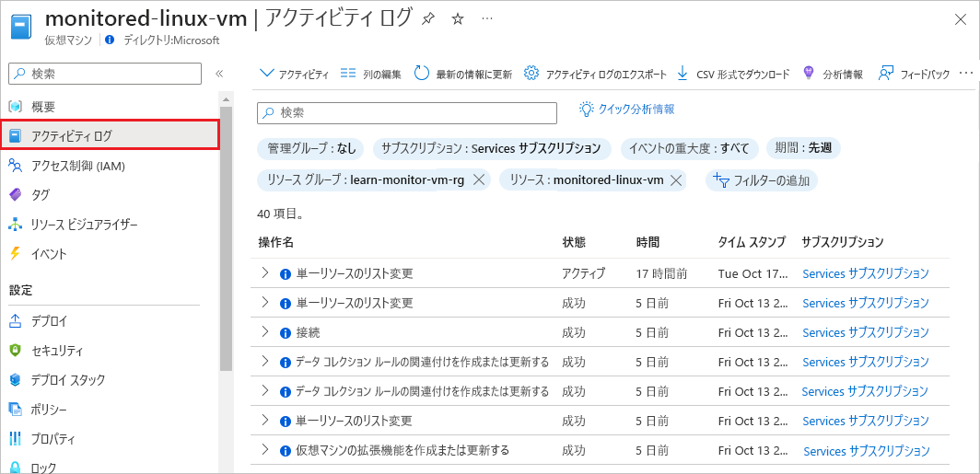This screenshot has width=980, height=474.
Task: Click the Tue Oct 17 timestamp cell
Action: (753, 273)
